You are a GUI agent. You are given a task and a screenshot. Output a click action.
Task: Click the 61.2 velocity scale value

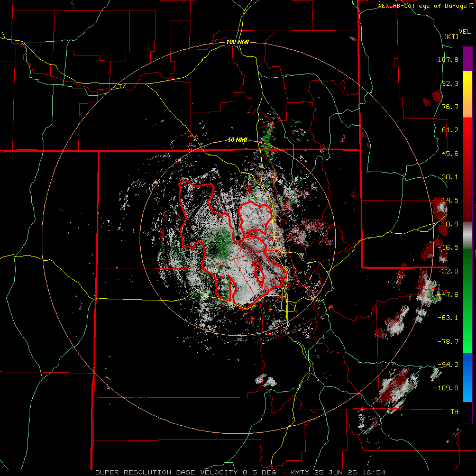450,130
